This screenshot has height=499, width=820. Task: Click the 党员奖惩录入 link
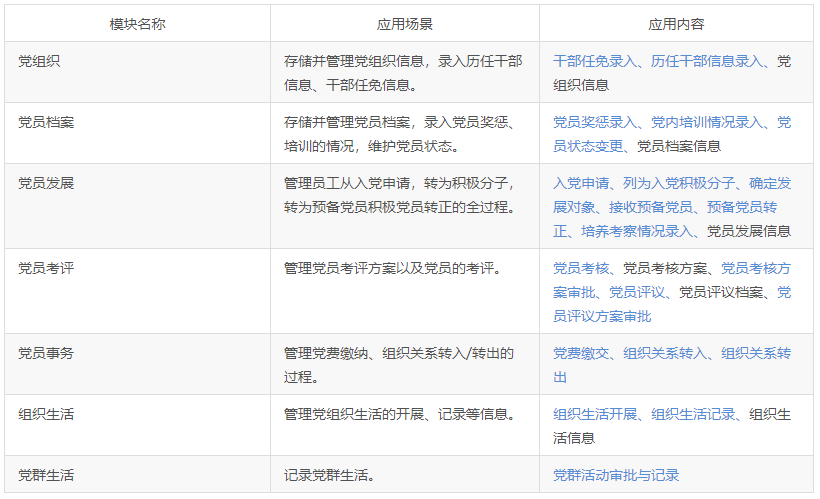coord(595,122)
